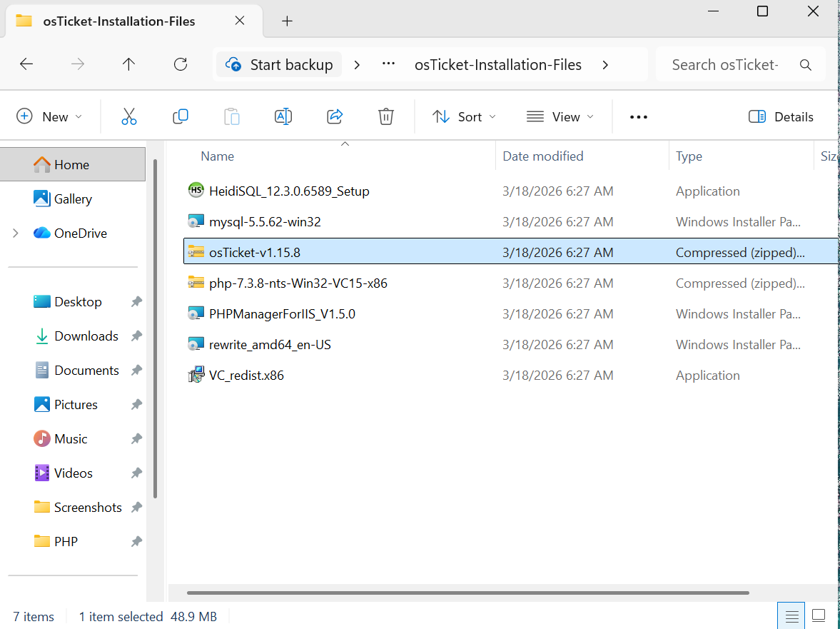Viewport: 840px width, 629px height.
Task: Close the osTicket-Installation-Files tab
Action: click(x=240, y=21)
